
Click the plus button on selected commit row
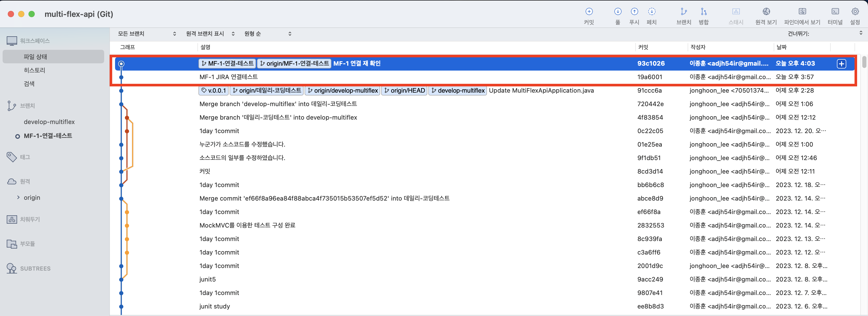coord(841,64)
